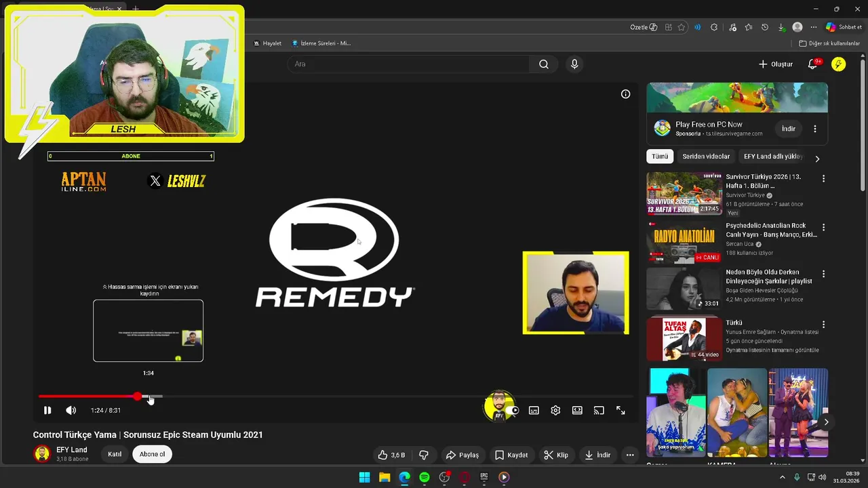Viewport: 868px width, 488px height.
Task: Open options for Survivor Türkiye video
Action: coord(823,178)
